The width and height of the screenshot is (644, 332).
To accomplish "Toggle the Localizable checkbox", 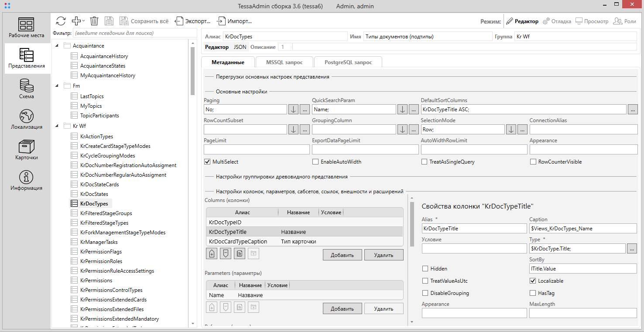I will (533, 281).
